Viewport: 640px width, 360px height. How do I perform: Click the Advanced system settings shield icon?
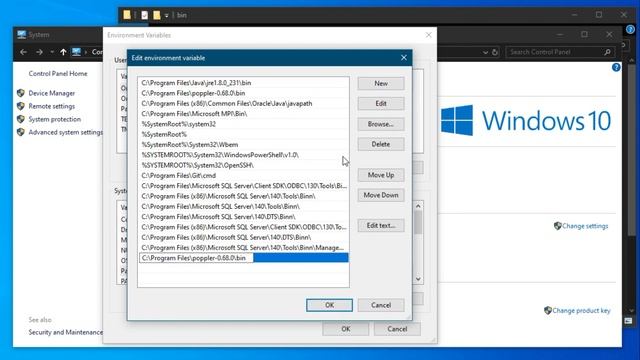click(x=21, y=132)
